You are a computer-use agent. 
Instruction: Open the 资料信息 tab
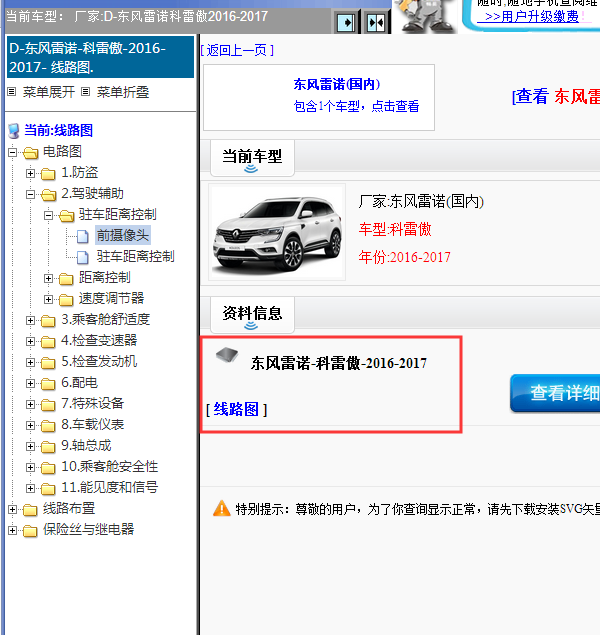(x=252, y=314)
